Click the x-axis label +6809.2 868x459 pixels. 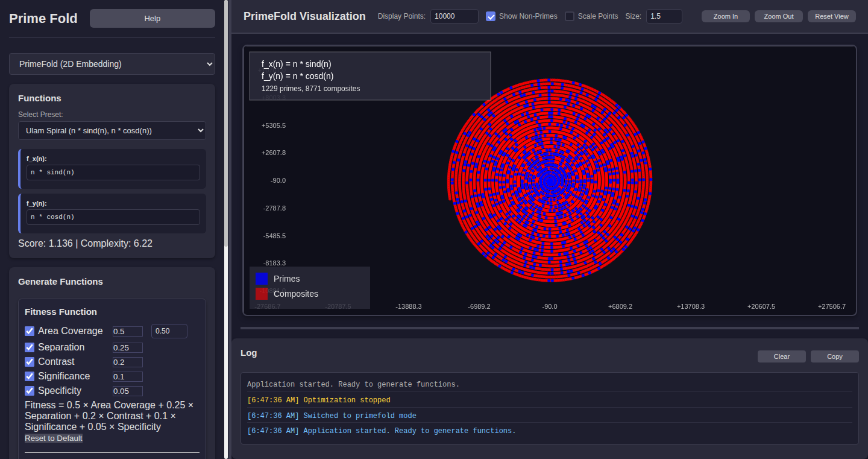(x=620, y=306)
